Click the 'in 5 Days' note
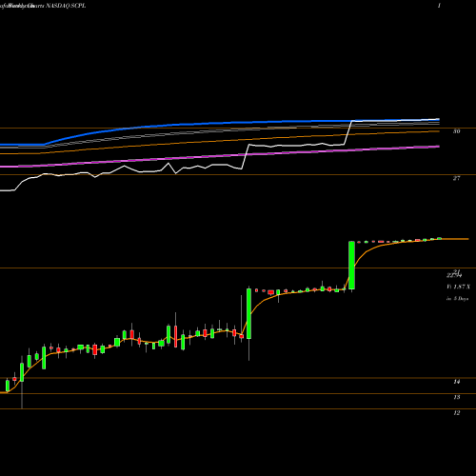This screenshot has width=476, height=476. tap(457, 299)
